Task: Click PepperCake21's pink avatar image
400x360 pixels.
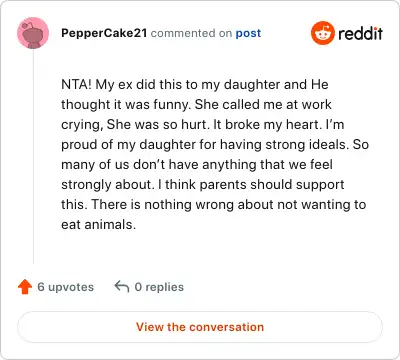Action: 33,33
